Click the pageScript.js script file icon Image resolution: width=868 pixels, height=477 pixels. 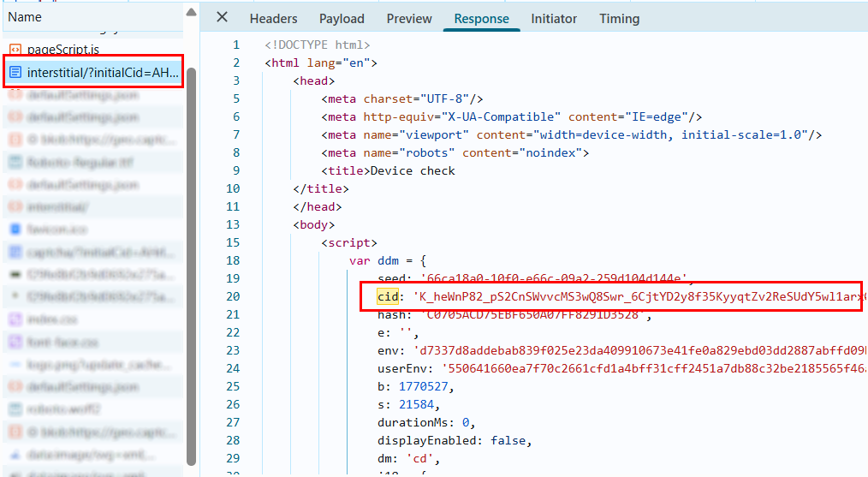pos(15,50)
